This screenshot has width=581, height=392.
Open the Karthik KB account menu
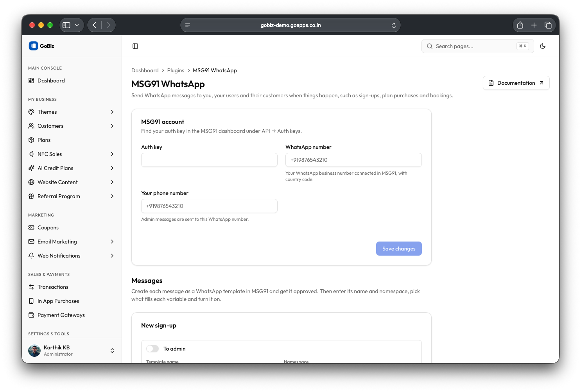point(72,351)
